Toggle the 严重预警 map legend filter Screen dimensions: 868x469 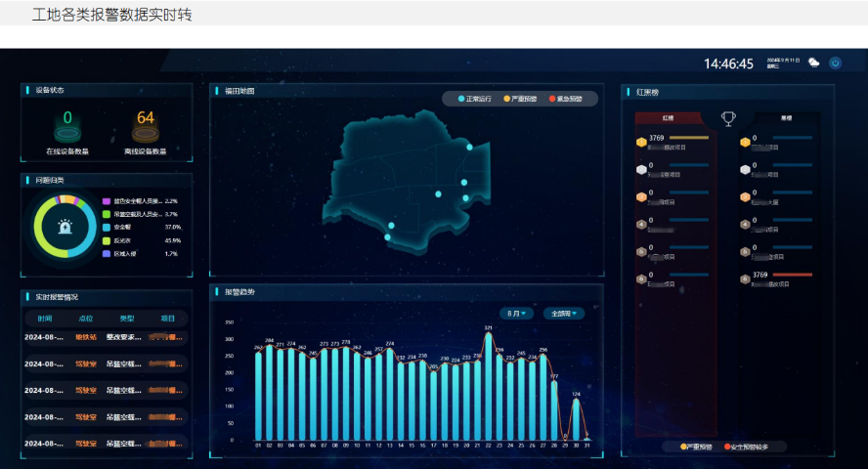click(x=520, y=99)
